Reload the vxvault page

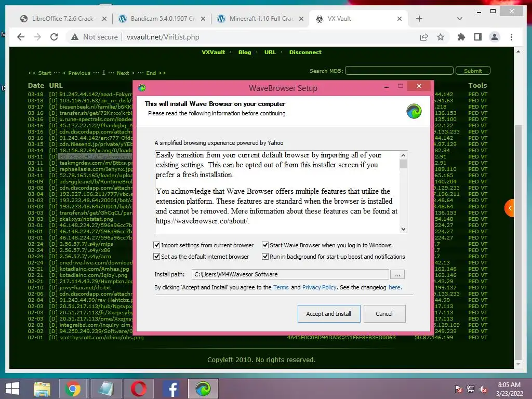[54, 37]
